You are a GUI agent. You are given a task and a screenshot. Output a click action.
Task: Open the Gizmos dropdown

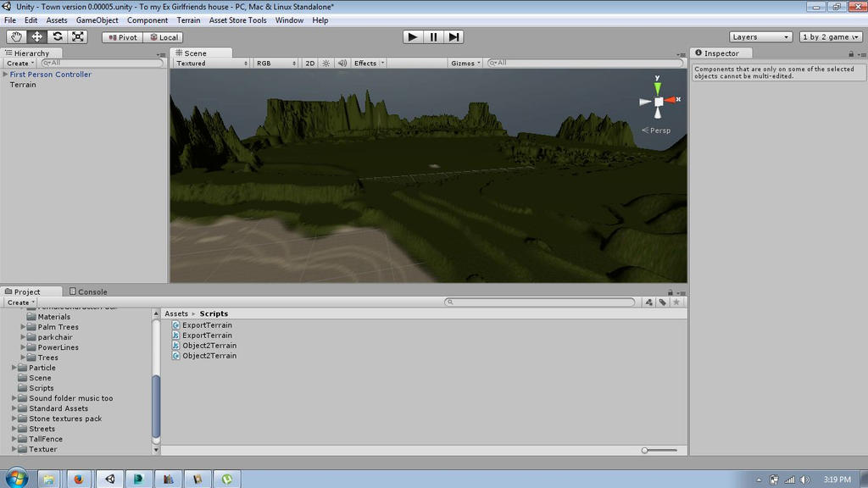tap(465, 63)
